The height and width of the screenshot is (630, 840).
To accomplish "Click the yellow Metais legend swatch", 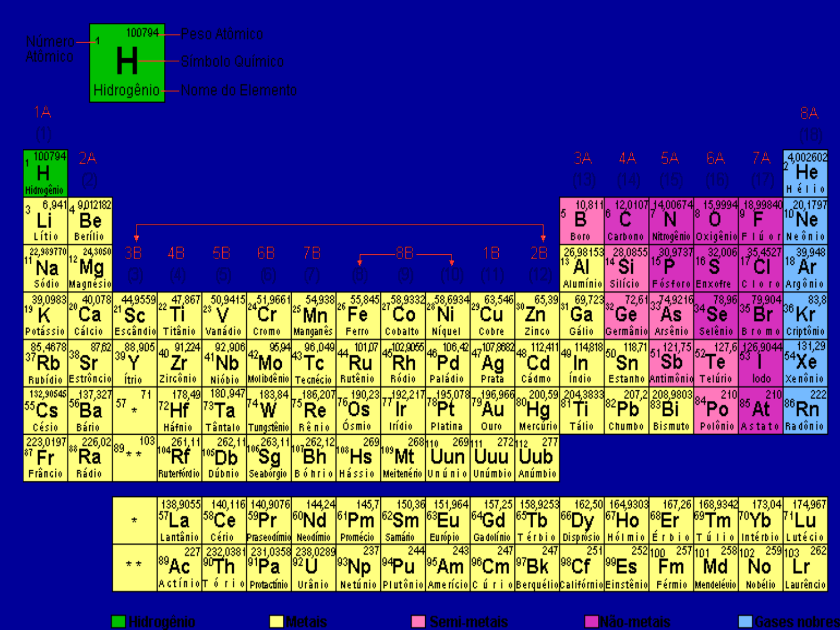I will tap(276, 622).
